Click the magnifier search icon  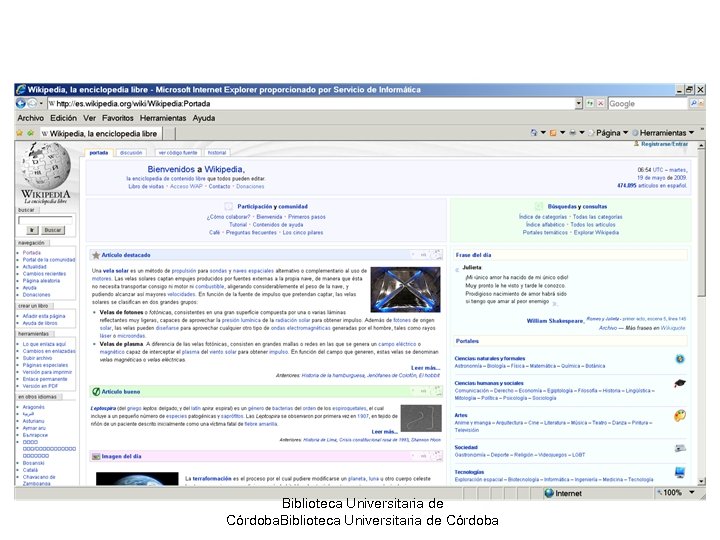coord(694,104)
